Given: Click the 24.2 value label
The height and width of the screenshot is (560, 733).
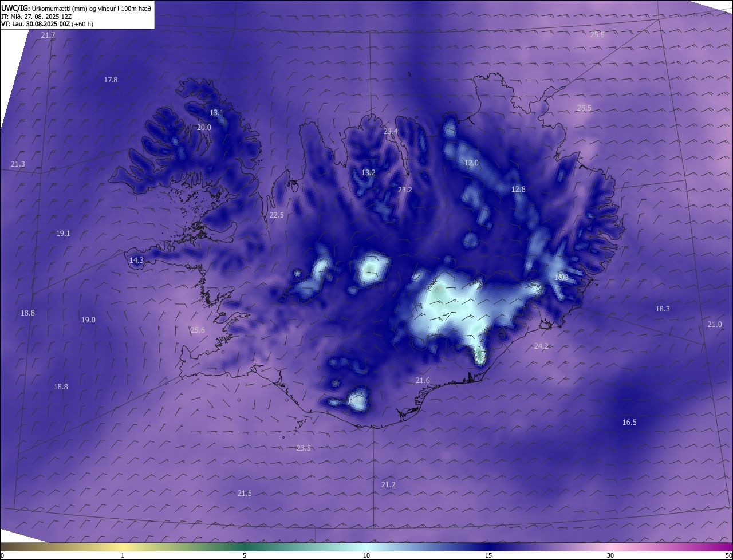Looking at the screenshot, I should click(x=541, y=346).
